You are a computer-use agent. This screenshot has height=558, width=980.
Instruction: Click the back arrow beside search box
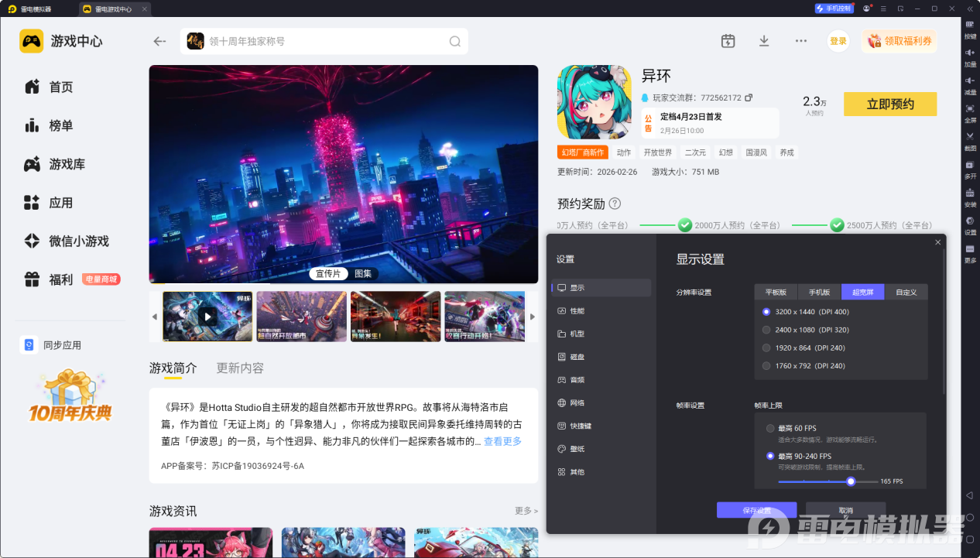pos(159,42)
